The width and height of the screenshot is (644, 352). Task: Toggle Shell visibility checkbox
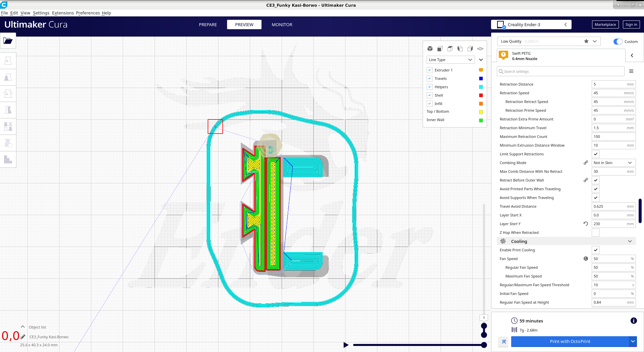pyautogui.click(x=430, y=95)
